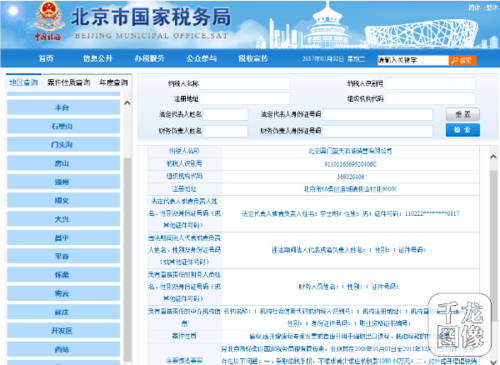The image size is (500, 365).
Task: Focus the 请输入关键字 keyword search box
Action: (x=413, y=60)
